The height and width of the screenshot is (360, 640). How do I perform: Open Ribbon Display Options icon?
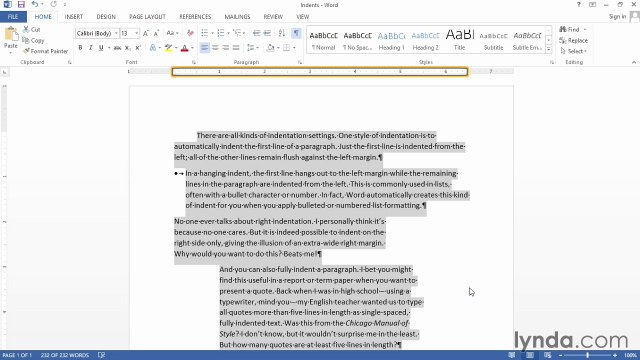[592, 4]
